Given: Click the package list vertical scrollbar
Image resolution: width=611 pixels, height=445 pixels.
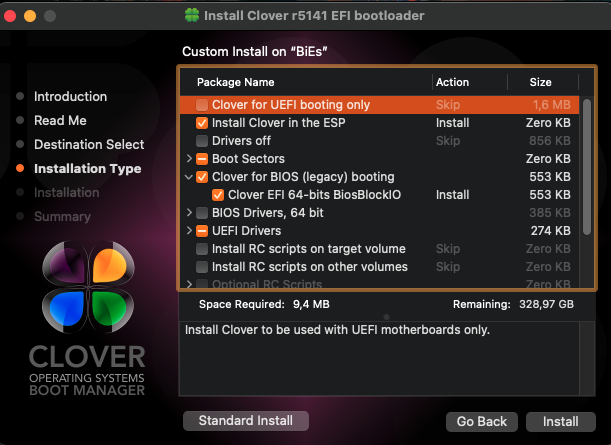Looking at the screenshot, I should tap(587, 167).
